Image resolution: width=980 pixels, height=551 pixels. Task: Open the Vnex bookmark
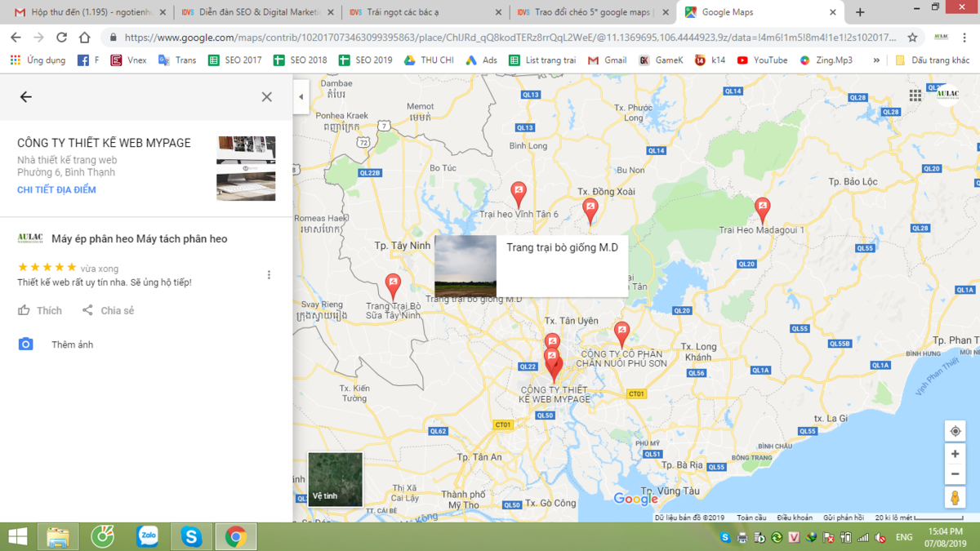(x=128, y=60)
